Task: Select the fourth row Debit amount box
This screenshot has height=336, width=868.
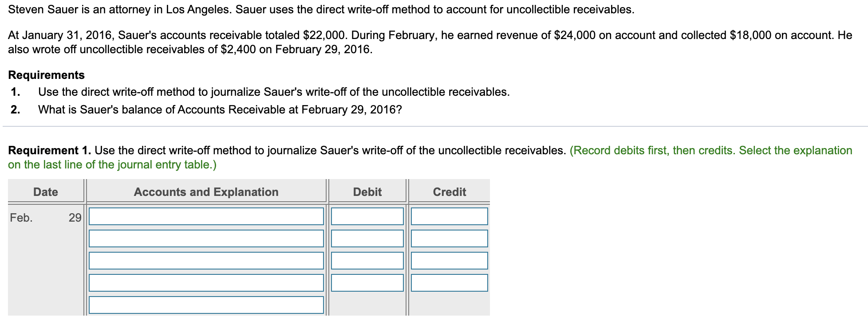Action: (x=367, y=283)
